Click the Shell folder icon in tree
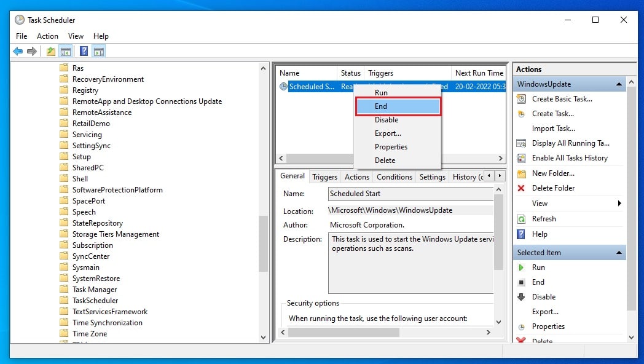The height and width of the screenshot is (364, 644). point(64,178)
